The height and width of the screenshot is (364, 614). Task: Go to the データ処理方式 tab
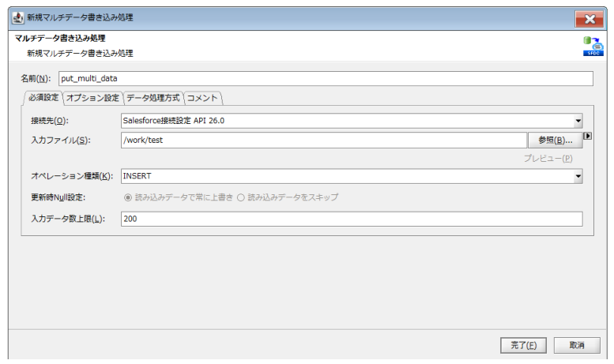(153, 98)
